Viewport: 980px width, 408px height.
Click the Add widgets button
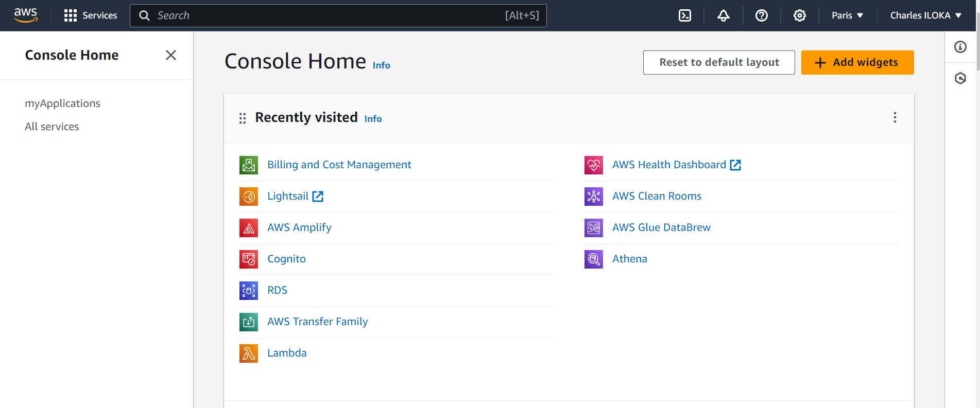tap(857, 62)
